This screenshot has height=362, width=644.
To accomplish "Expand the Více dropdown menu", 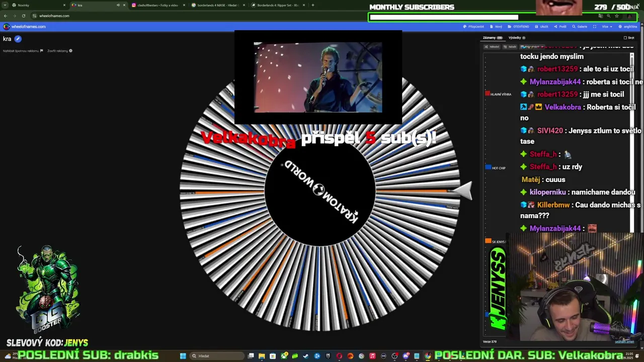I will click(x=607, y=27).
